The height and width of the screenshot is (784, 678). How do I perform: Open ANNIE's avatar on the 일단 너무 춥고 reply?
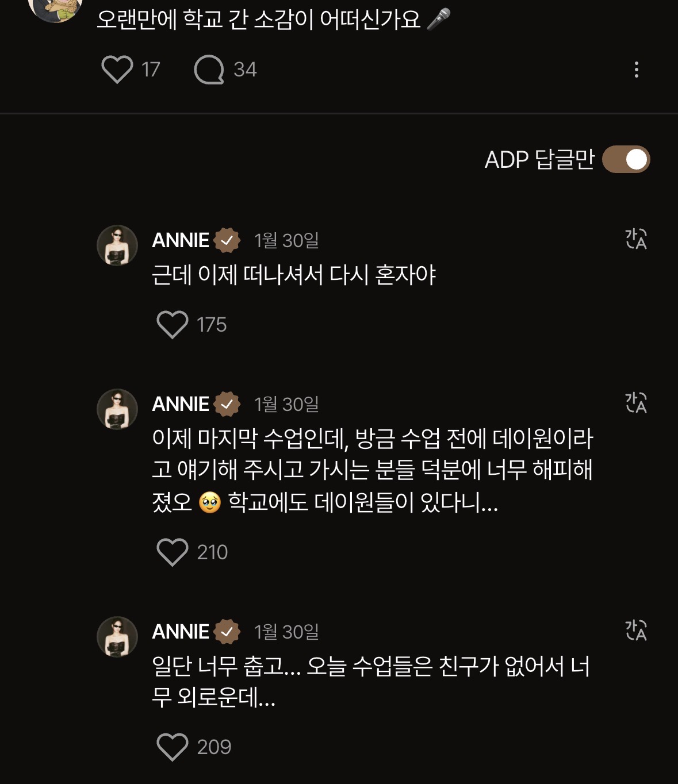(x=117, y=637)
